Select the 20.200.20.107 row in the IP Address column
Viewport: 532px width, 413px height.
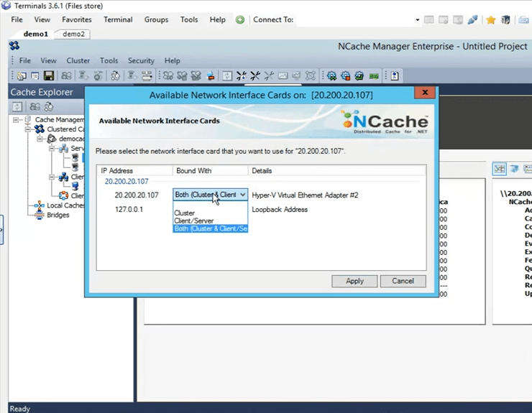click(x=137, y=195)
